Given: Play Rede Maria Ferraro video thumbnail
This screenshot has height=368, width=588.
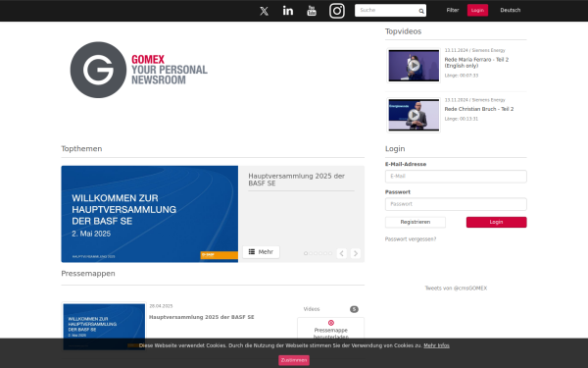Looking at the screenshot, I should 414,66.
